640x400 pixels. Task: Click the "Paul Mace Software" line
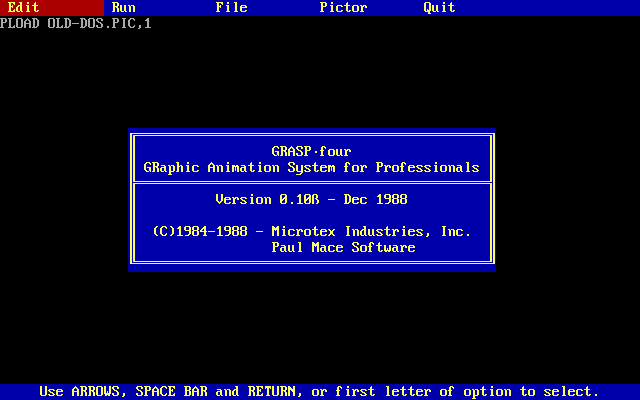pos(343,247)
